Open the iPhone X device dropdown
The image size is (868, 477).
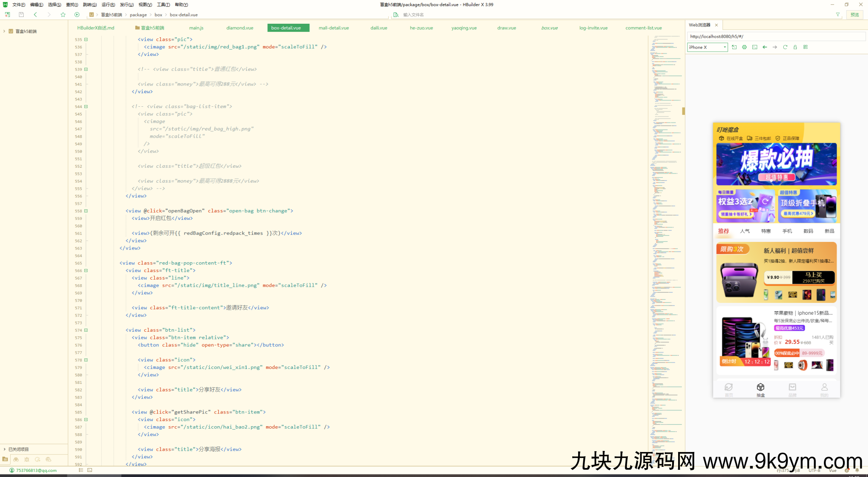coord(707,47)
